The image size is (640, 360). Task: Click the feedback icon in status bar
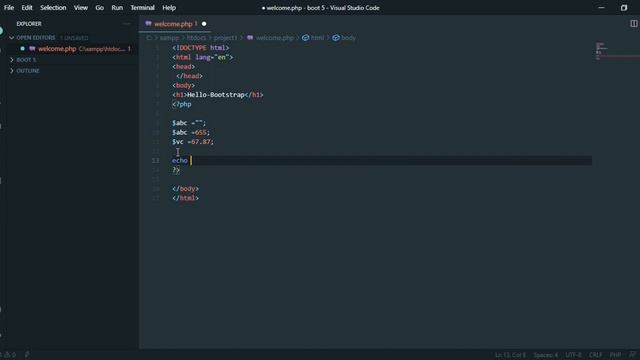[x=632, y=355]
